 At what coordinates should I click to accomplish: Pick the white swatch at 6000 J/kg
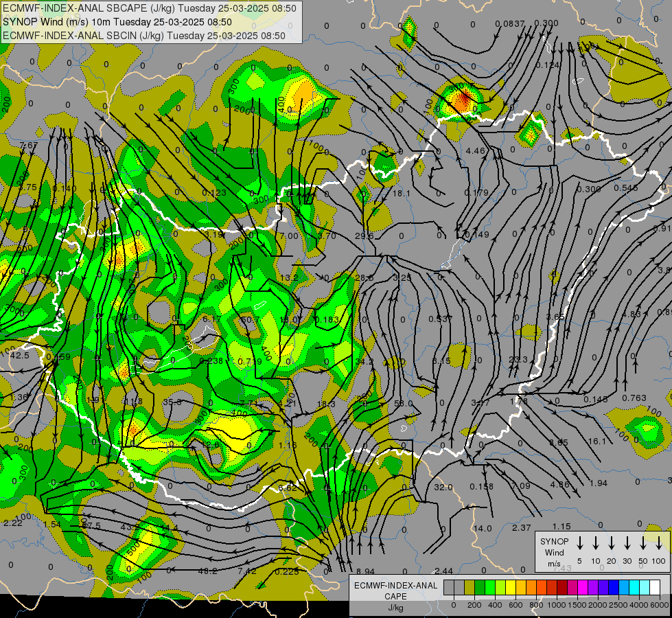click(x=654, y=588)
